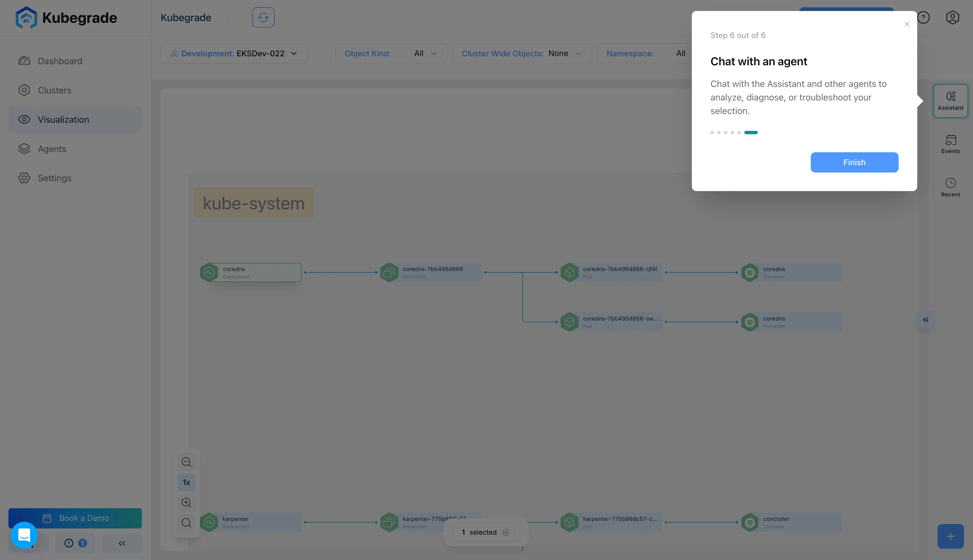The width and height of the screenshot is (973, 560).
Task: Reset zoom with the 1x control
Action: [x=186, y=482]
